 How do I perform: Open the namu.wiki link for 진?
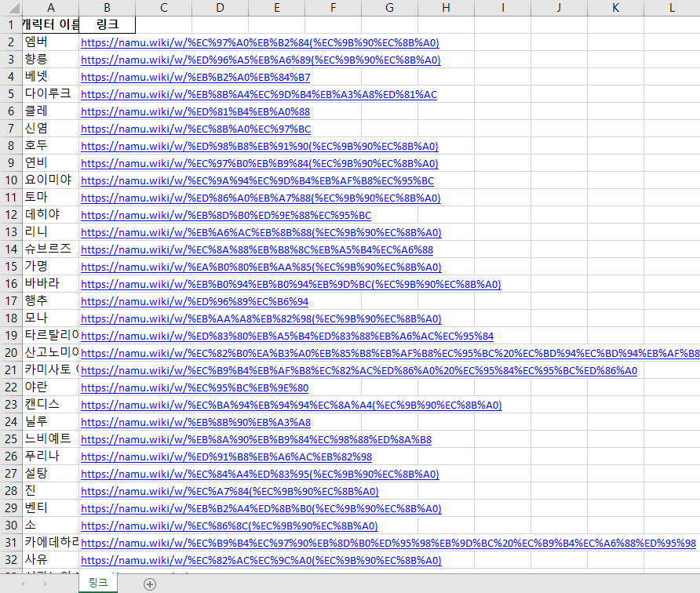tap(229, 491)
